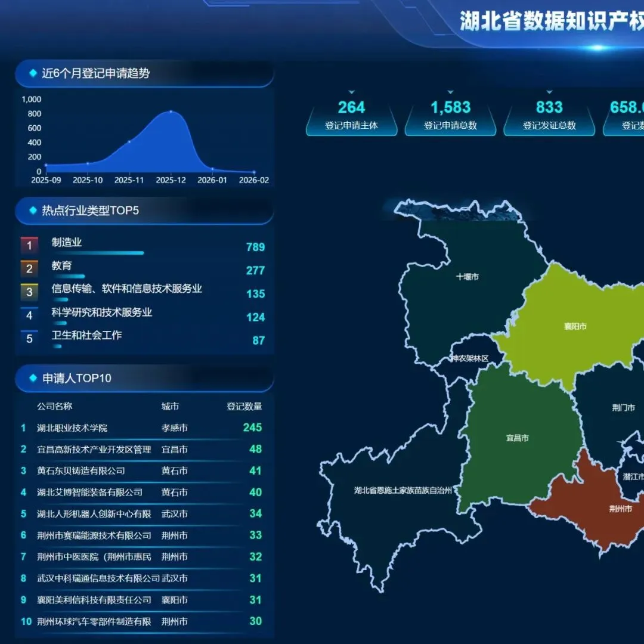Select the 湖北职业技术学院 row
This screenshot has height=644, width=644.
coord(142,428)
